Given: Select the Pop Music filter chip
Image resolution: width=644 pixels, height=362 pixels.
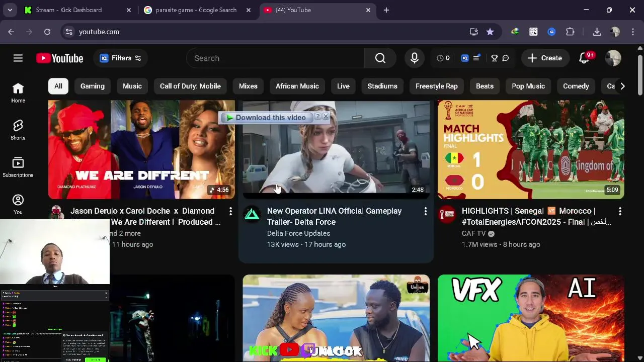Looking at the screenshot, I should (x=528, y=86).
